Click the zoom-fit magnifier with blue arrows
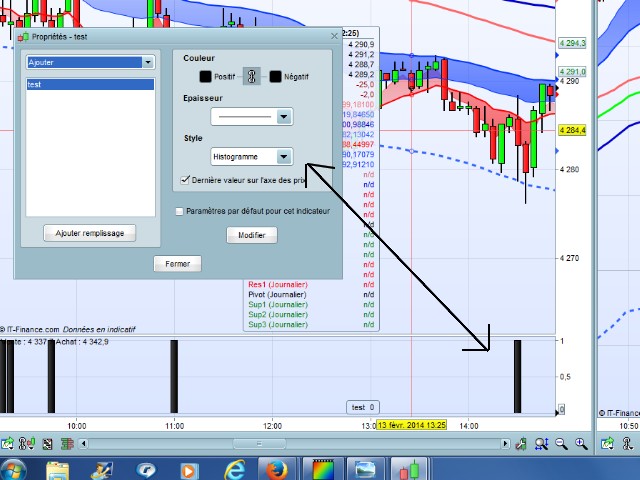Viewport: 640px width, 480px height. tap(542, 443)
